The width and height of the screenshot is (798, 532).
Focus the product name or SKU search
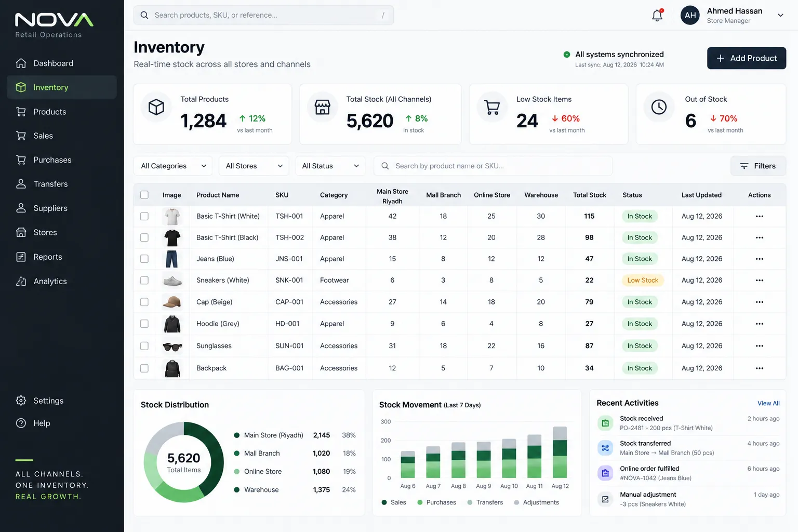(x=493, y=166)
